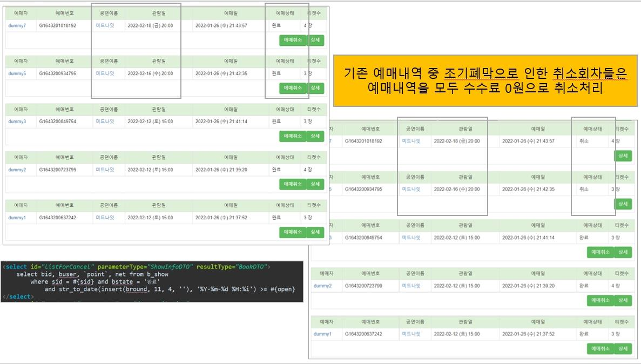Click dummy1 user link in right list

322,334
